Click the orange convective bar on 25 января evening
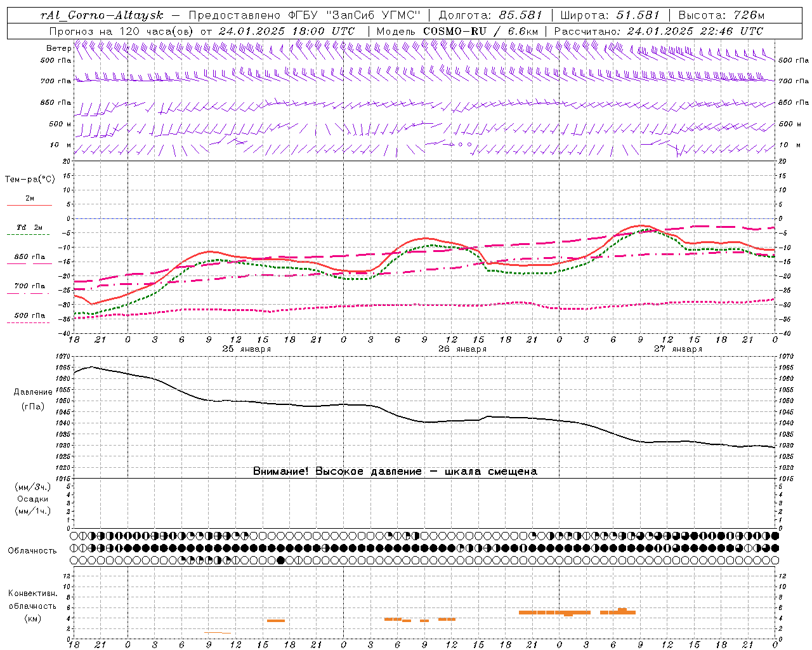Viewport: 812px width, 650px height. pos(276,621)
